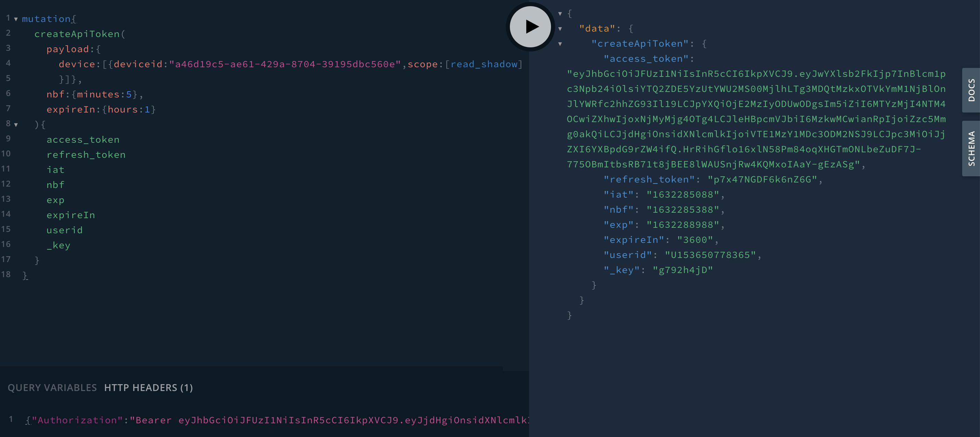Open the DOCS side panel
The width and height of the screenshot is (980, 437).
coord(971,90)
